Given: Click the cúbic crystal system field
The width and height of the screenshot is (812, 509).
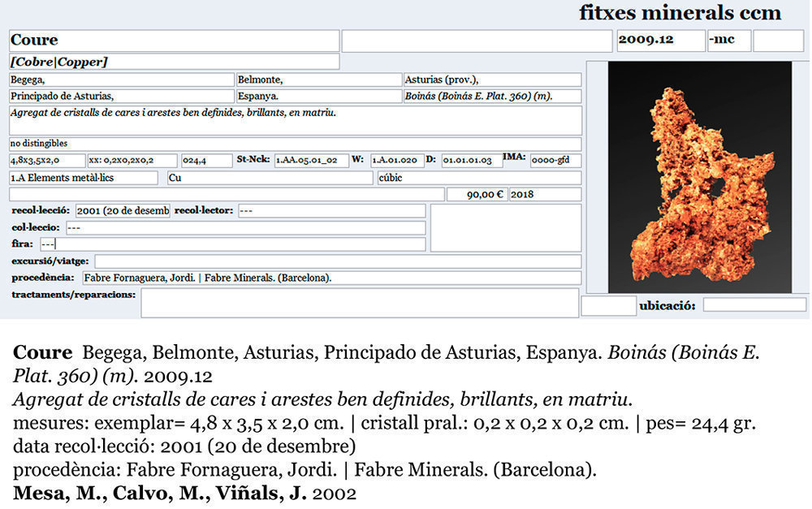Looking at the screenshot, I should point(480,178).
